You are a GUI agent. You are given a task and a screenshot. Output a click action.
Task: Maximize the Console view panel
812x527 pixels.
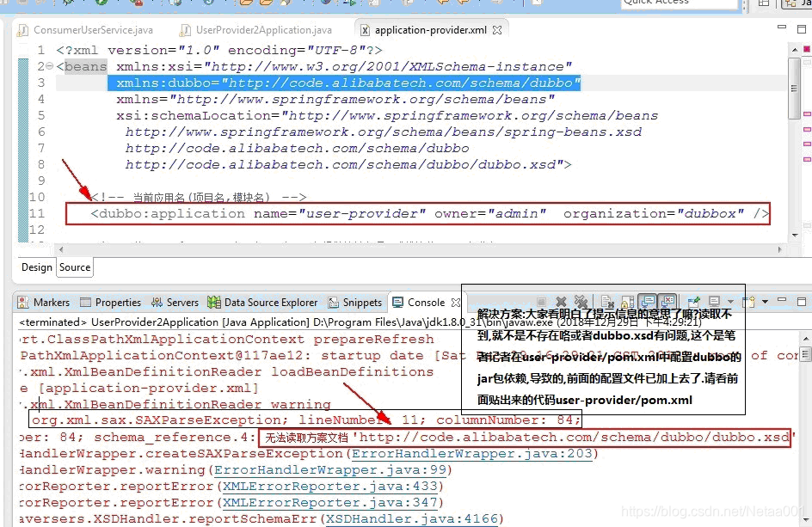(802, 301)
